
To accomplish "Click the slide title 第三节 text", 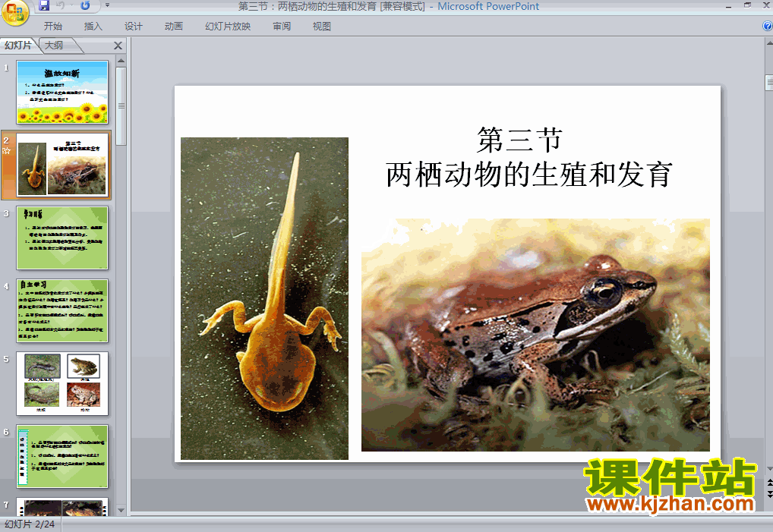I will 519,140.
